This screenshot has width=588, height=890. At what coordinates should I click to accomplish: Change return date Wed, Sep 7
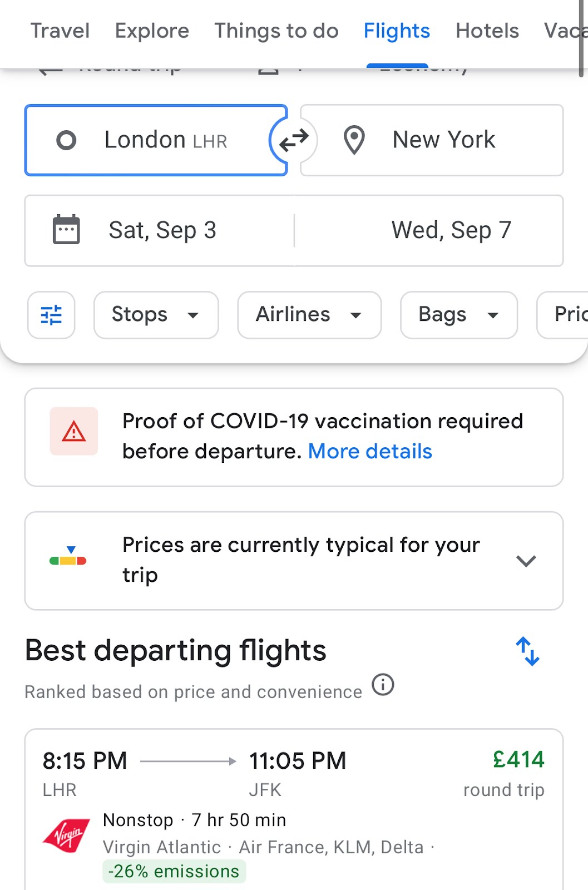click(429, 230)
